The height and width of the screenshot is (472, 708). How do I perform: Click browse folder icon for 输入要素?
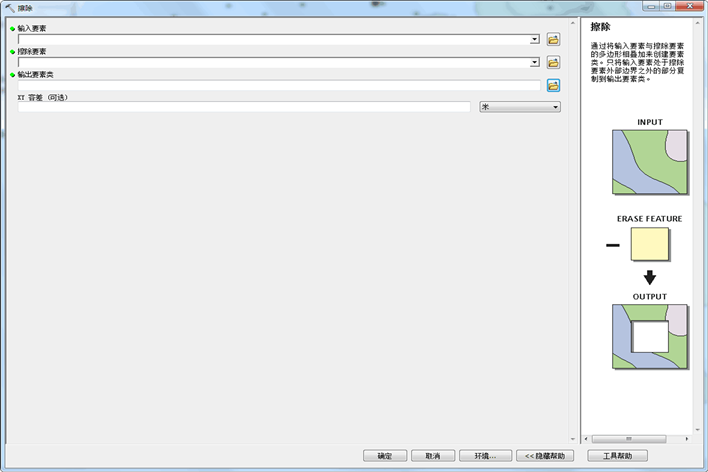[x=553, y=40]
